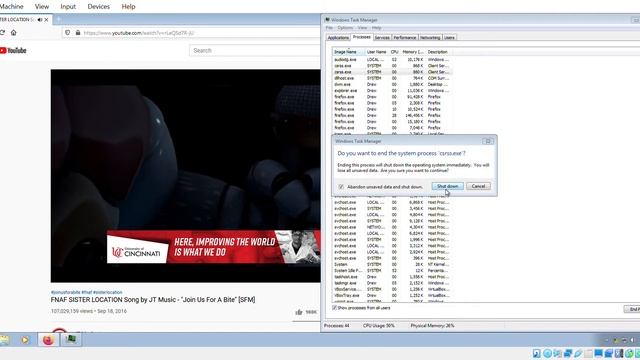Viewport: 640px width, 360px height.
Task: Click the guest tray volume speaker icon
Action: tap(633, 340)
